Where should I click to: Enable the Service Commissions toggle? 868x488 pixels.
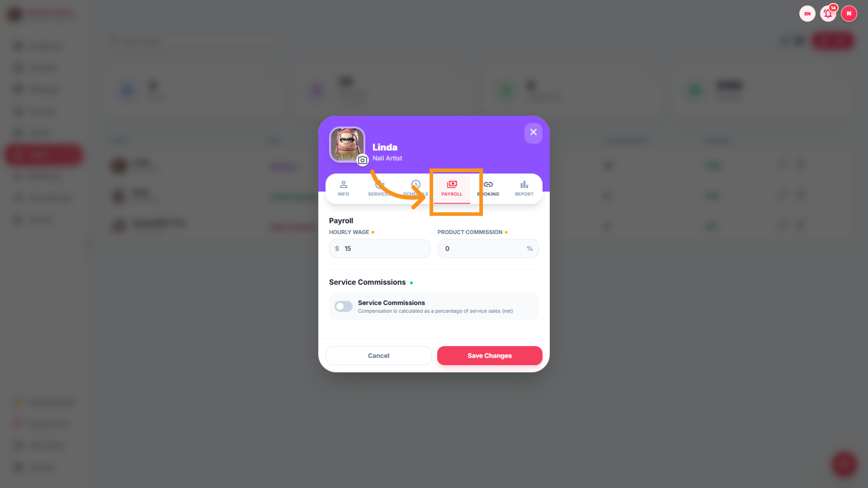pyautogui.click(x=343, y=307)
